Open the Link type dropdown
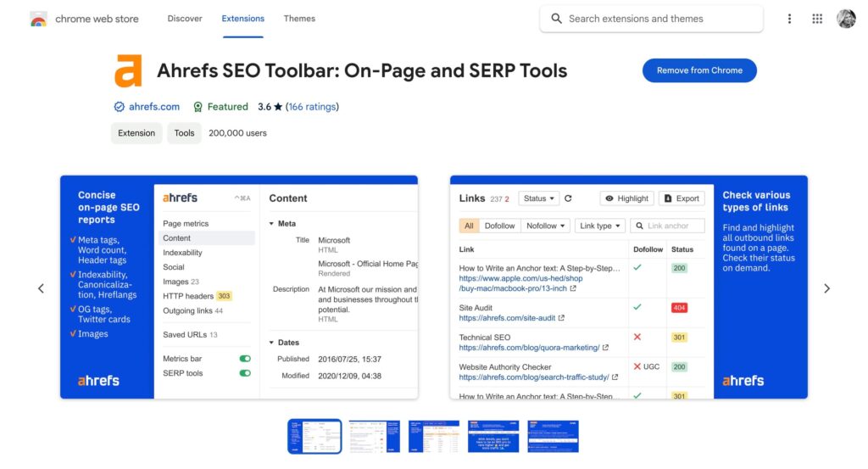The image size is (868, 469). (599, 226)
